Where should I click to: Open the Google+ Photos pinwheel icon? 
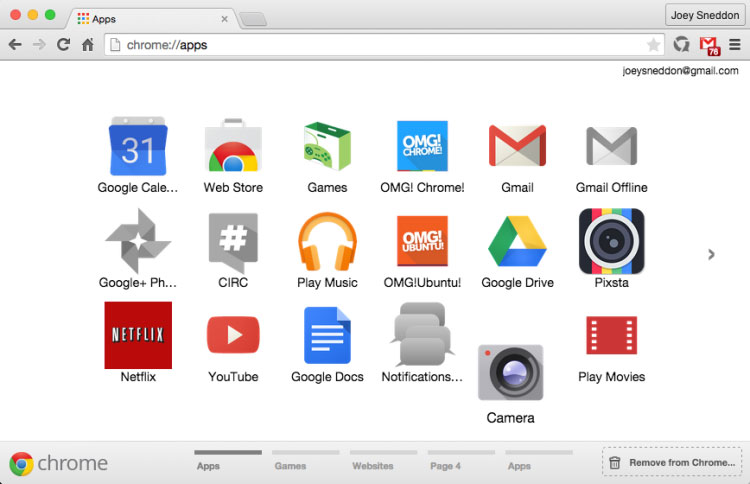click(x=138, y=241)
